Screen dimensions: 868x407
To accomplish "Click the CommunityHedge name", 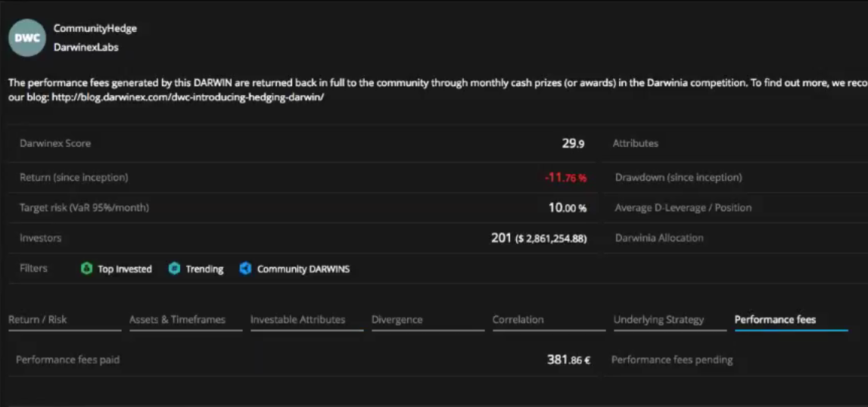I will (95, 29).
